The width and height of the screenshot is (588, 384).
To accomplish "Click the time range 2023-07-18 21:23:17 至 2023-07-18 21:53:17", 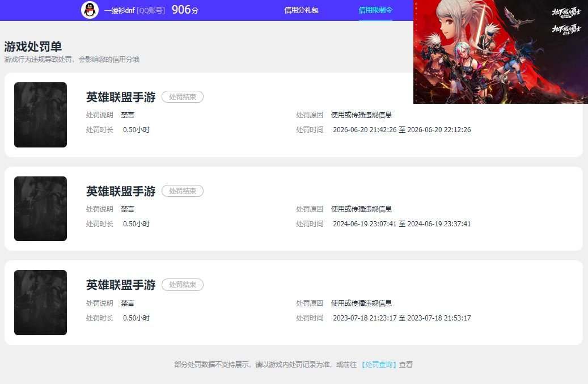I will coord(402,318).
